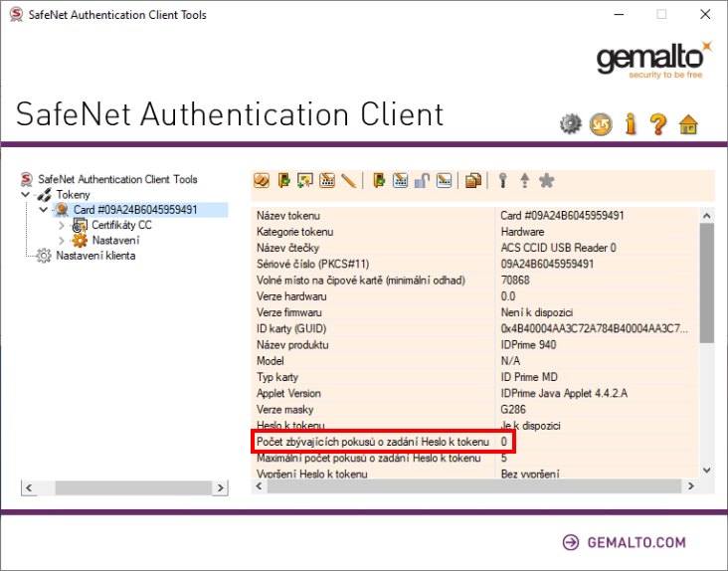The height and width of the screenshot is (571, 728).
Task: Click the Import Certificate icon
Action: point(305,180)
